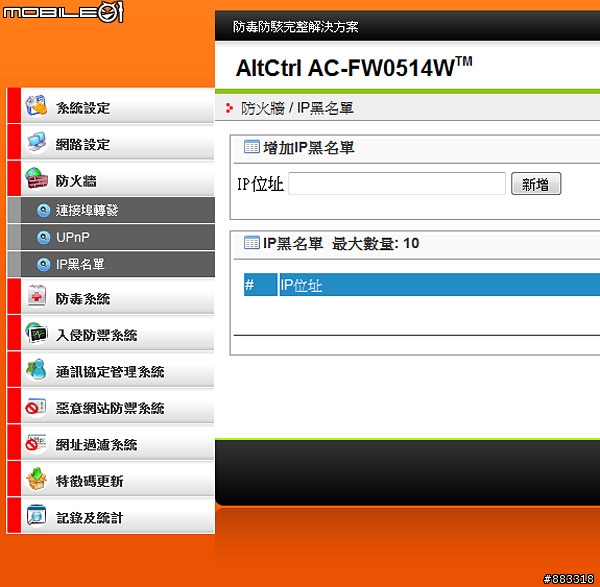The image size is (600, 587).
Task: Click the IP位址 column header
Action: tap(440, 284)
